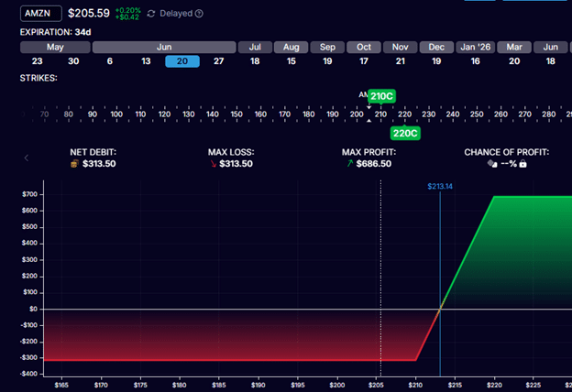Image resolution: width=572 pixels, height=392 pixels.
Task: Click the green up arrow under Max Profit
Action: coord(351,164)
